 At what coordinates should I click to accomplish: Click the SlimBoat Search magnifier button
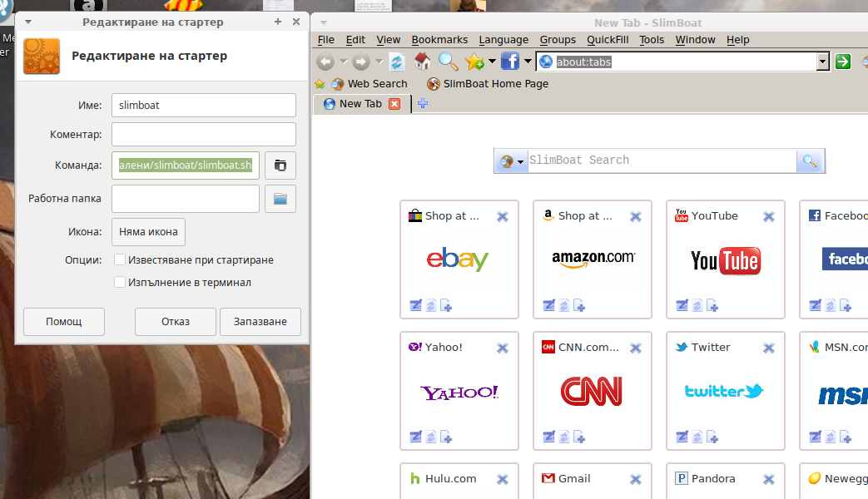tap(810, 161)
